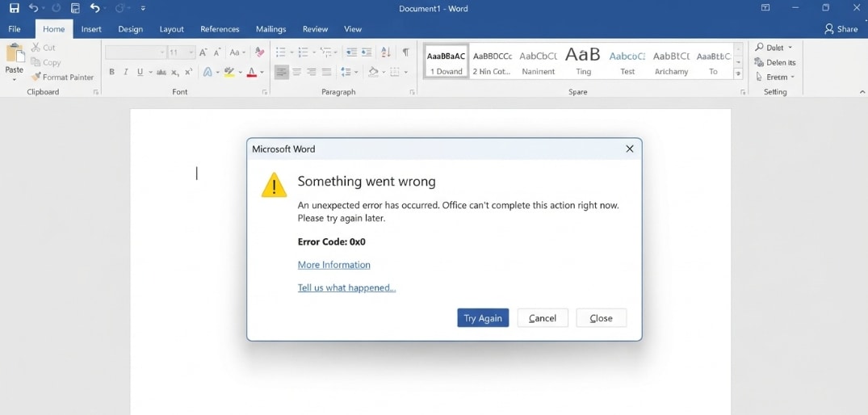Select the Format Painter tool

62,77
